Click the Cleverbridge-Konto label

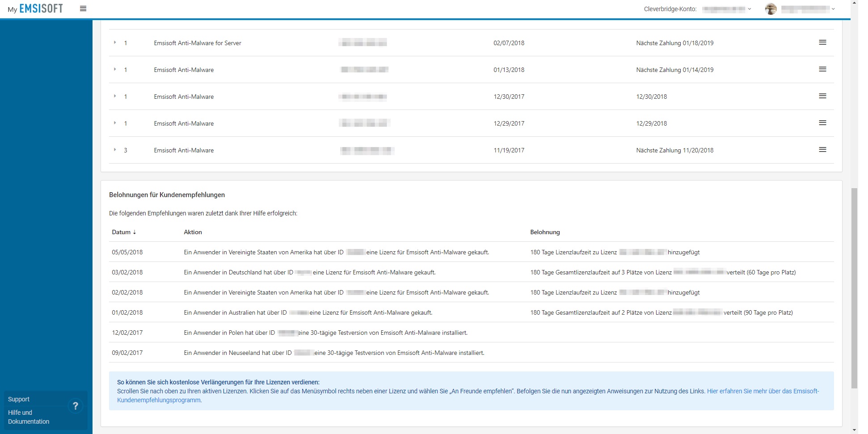pyautogui.click(x=670, y=9)
